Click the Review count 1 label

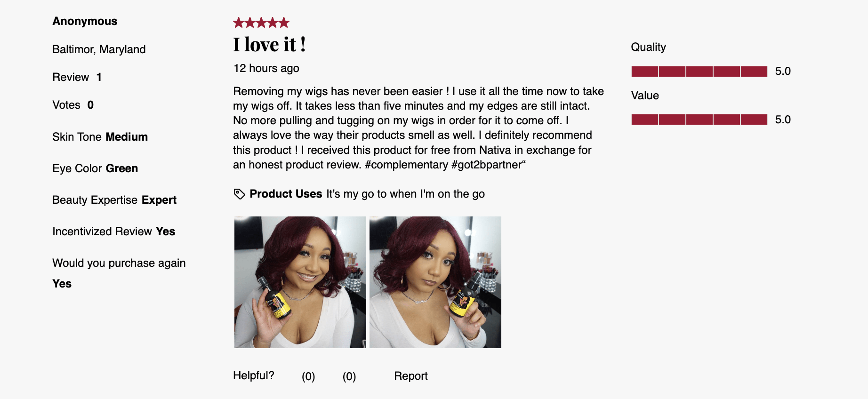(77, 77)
